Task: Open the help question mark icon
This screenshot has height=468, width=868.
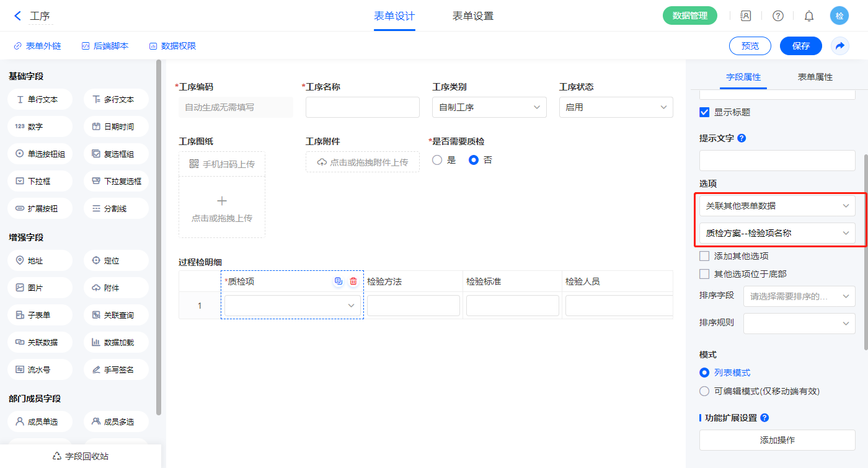Action: (777, 16)
